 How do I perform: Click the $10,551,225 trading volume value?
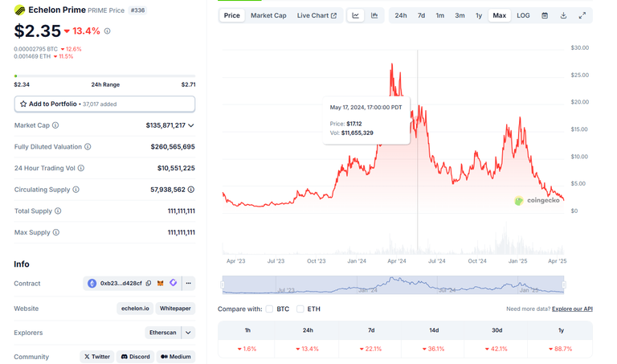(176, 168)
